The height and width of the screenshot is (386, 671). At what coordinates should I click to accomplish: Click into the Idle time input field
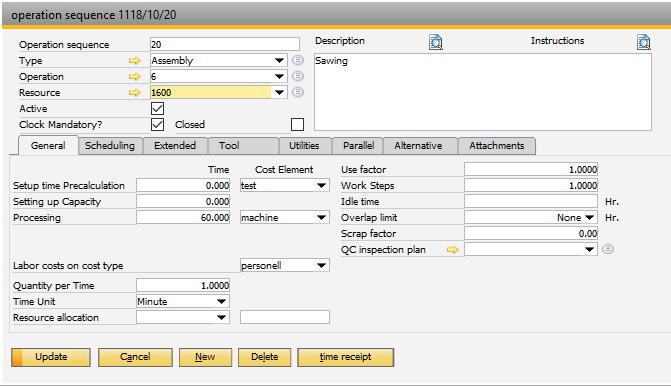[x=531, y=202]
